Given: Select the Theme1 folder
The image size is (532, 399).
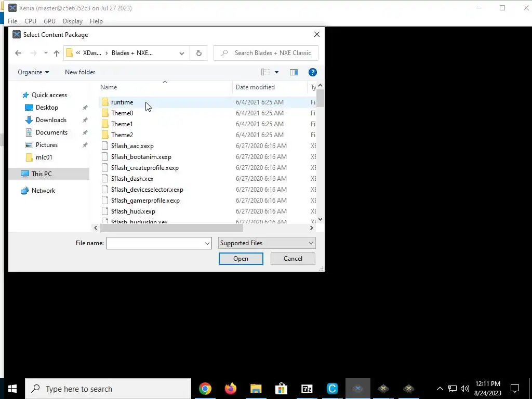Looking at the screenshot, I should coord(207,124).
